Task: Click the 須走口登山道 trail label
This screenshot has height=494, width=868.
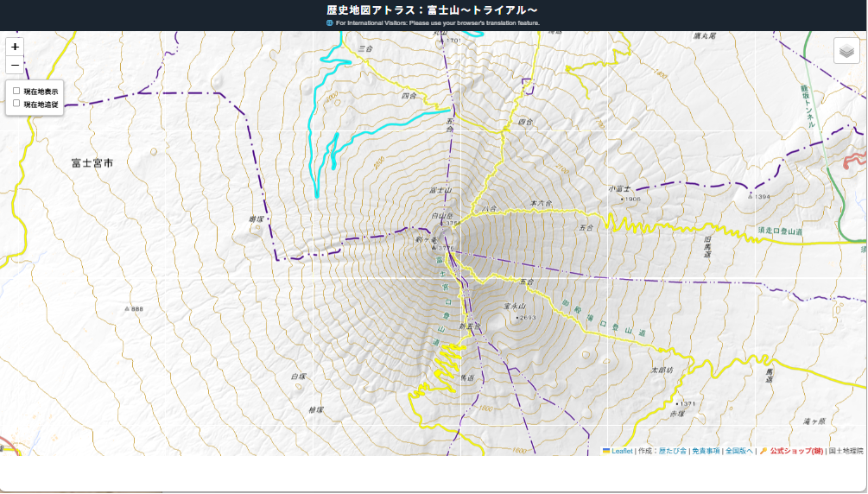Action: (x=780, y=231)
